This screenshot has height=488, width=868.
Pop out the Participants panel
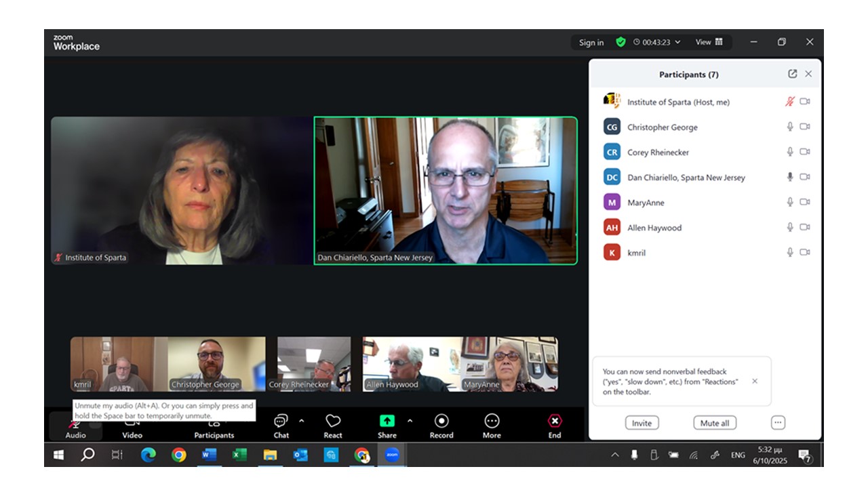[x=792, y=74]
